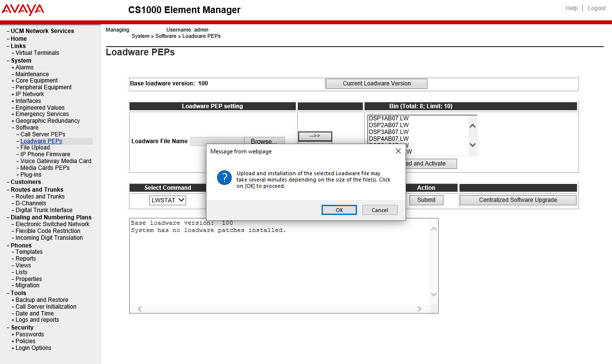Open phone Migration page

coord(28,285)
